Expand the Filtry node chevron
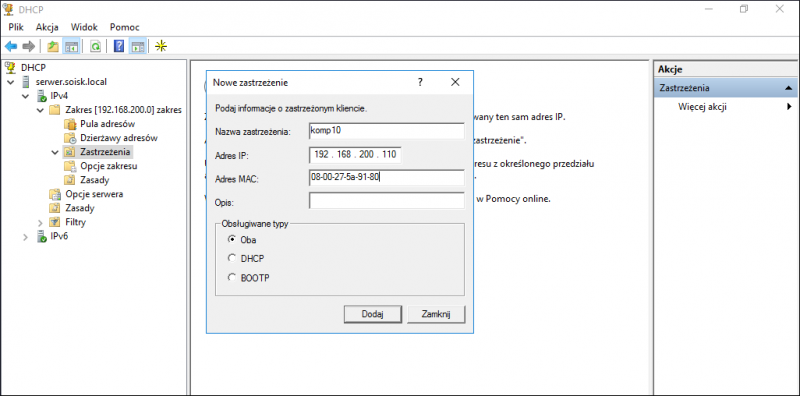The height and width of the screenshot is (396, 800). pos(40,222)
